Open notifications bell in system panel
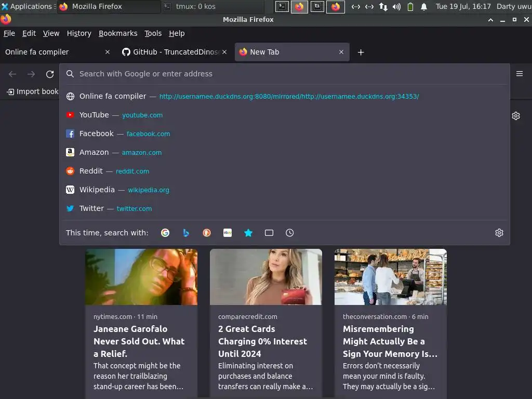This screenshot has height=399, width=532. pyautogui.click(x=424, y=6)
